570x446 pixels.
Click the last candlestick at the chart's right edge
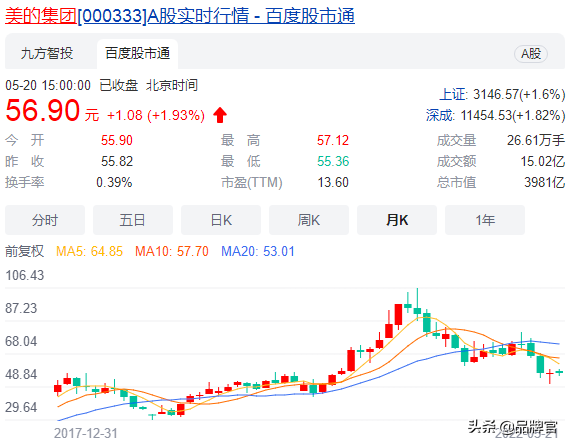coord(559,372)
